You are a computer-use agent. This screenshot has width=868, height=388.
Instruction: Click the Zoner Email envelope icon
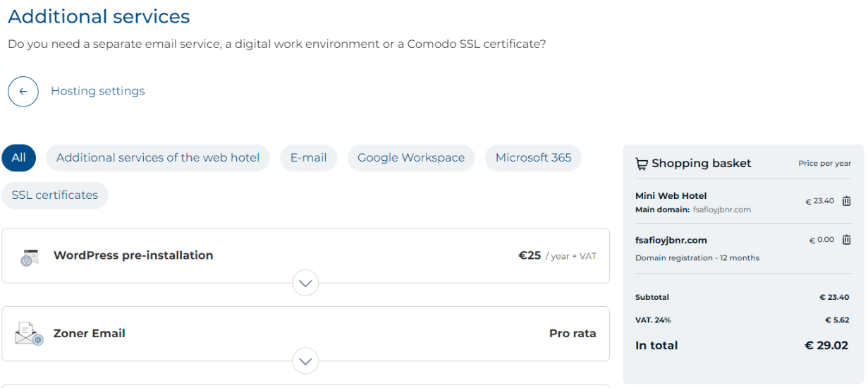click(x=29, y=334)
